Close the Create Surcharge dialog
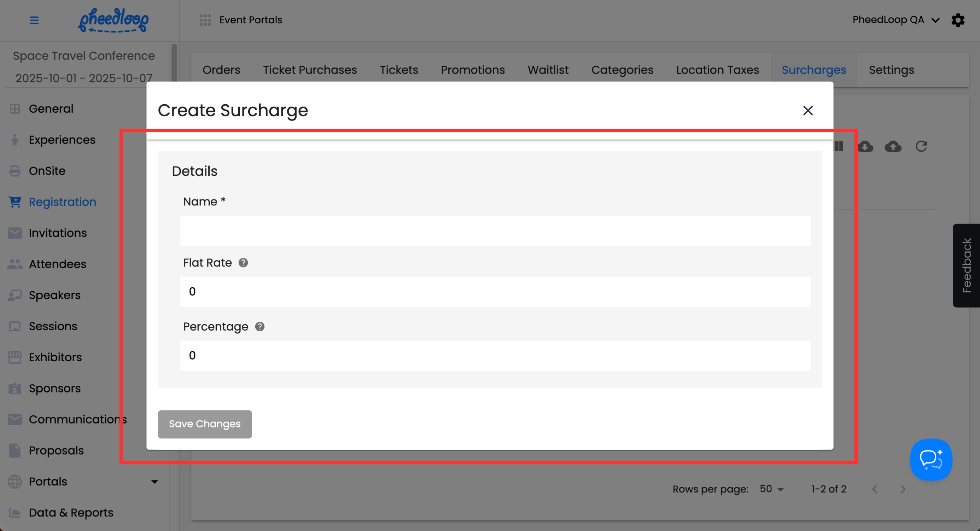Image resolution: width=980 pixels, height=531 pixels. [x=808, y=111]
